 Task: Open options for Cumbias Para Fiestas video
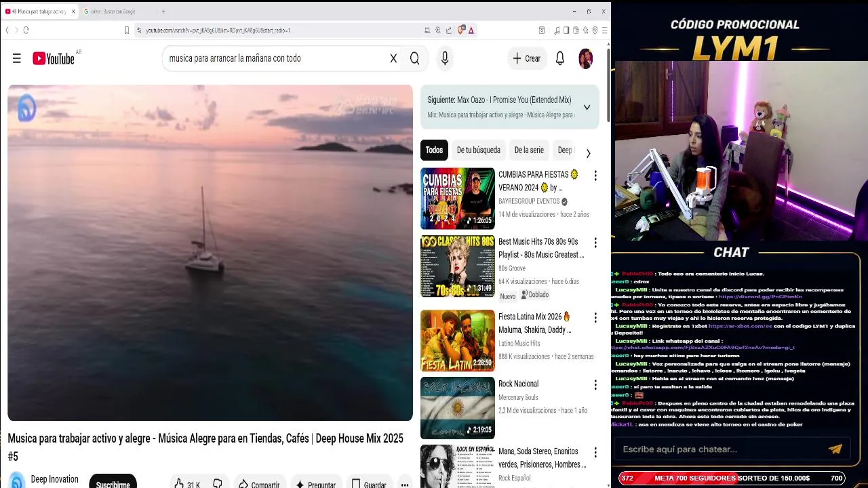point(595,176)
